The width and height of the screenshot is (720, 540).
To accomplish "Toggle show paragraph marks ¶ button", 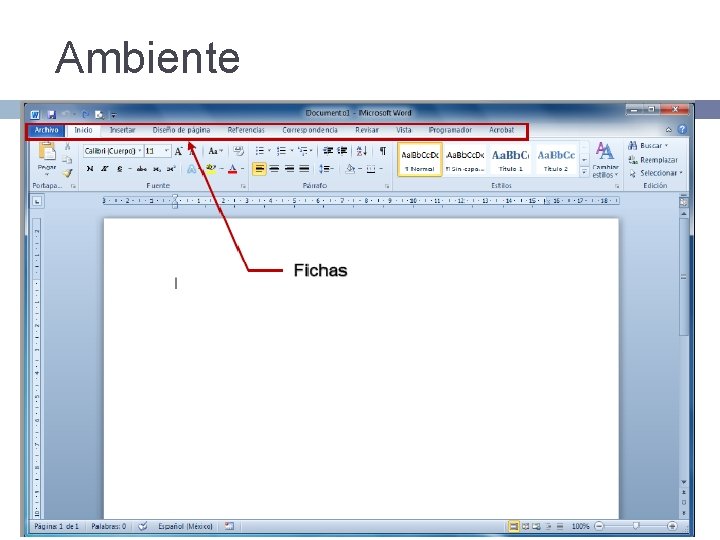I will [x=382, y=151].
